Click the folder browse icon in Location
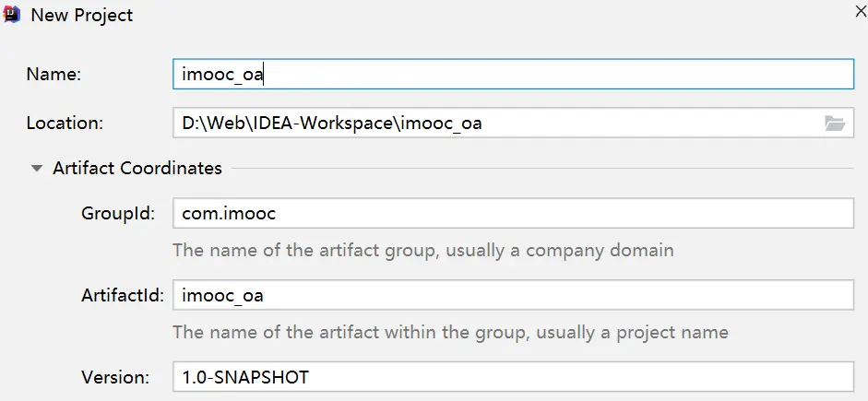This screenshot has height=401, width=868. pyautogui.click(x=835, y=124)
